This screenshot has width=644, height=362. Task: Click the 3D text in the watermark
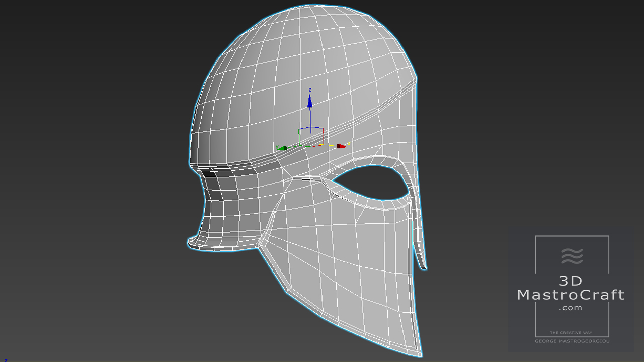(x=571, y=281)
